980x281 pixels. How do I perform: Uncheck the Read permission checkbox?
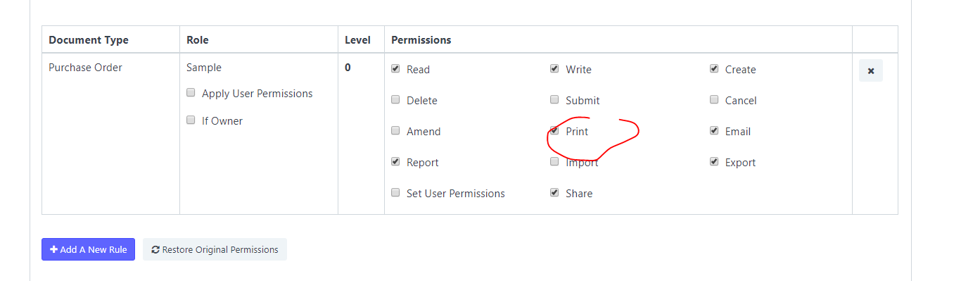395,69
